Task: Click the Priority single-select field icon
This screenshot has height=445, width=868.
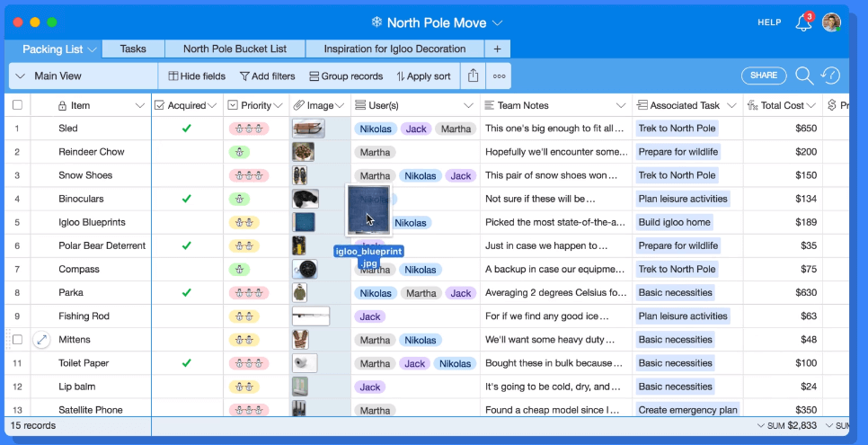Action: pyautogui.click(x=233, y=105)
